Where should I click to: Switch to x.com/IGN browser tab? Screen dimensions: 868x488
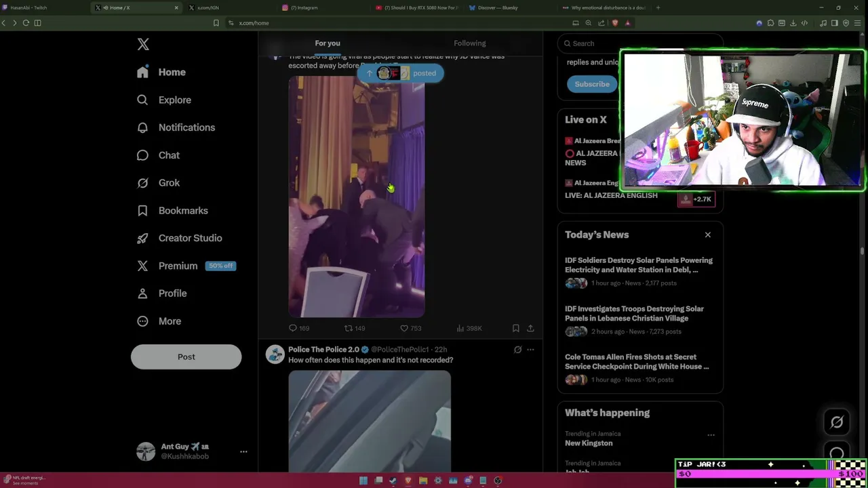230,7
